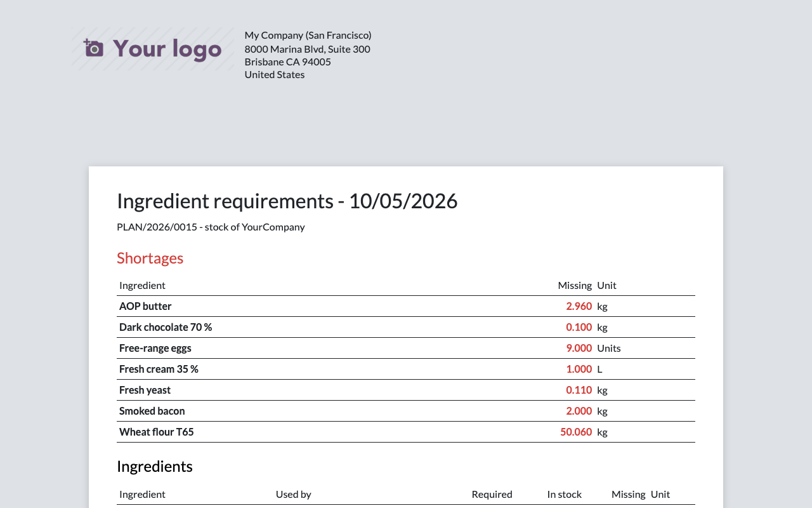Click the Missing column header in Shortages
The width and height of the screenshot is (812, 508).
(575, 285)
